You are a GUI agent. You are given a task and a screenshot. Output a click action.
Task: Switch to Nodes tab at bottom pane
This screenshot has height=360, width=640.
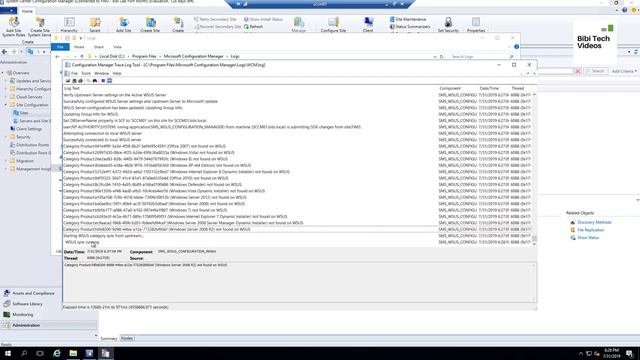click(127, 338)
